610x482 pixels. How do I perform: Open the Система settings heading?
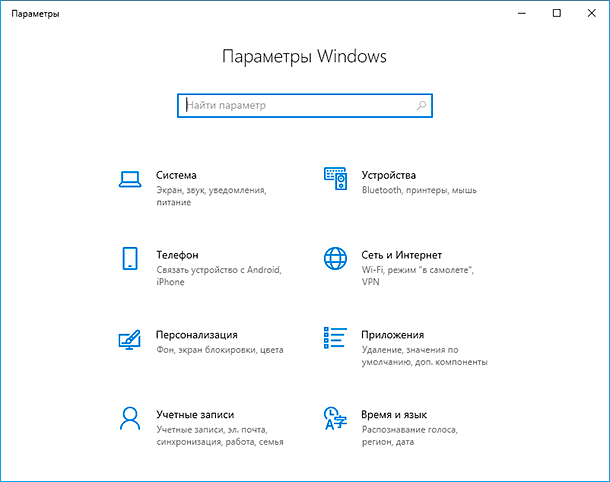click(x=176, y=175)
